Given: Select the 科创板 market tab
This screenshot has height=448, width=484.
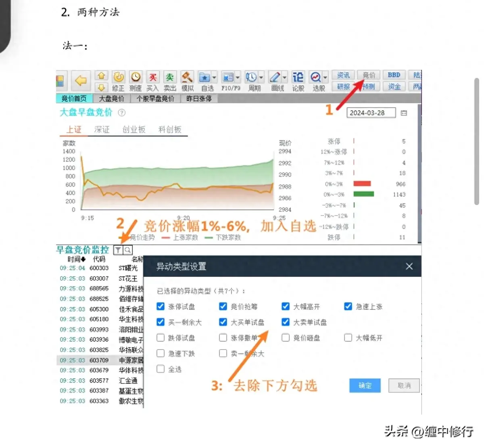Looking at the screenshot, I should [x=170, y=129].
